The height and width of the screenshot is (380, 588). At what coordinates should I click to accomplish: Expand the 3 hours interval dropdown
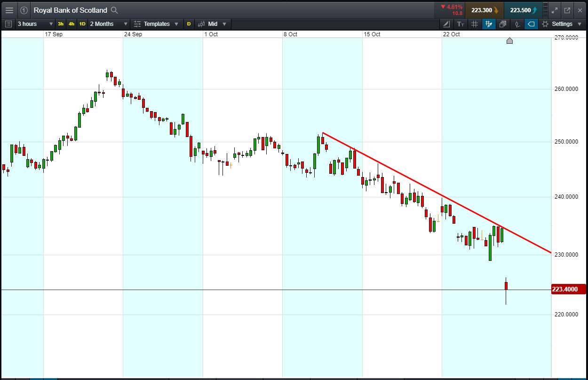(35, 24)
